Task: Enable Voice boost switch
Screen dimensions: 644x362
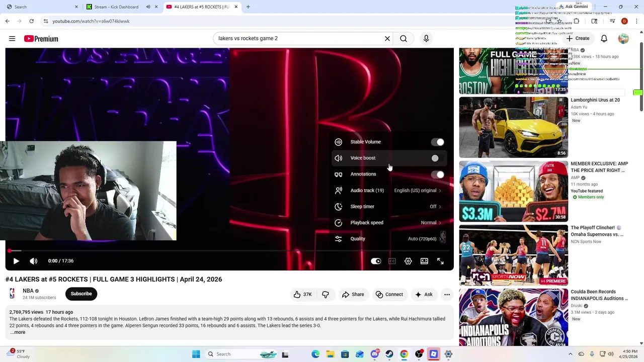Action: (x=438, y=158)
